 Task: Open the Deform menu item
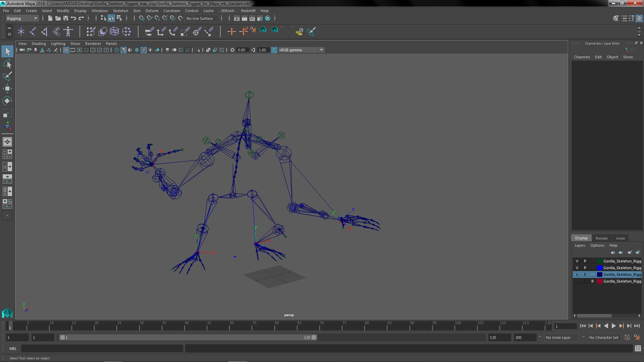point(152,10)
